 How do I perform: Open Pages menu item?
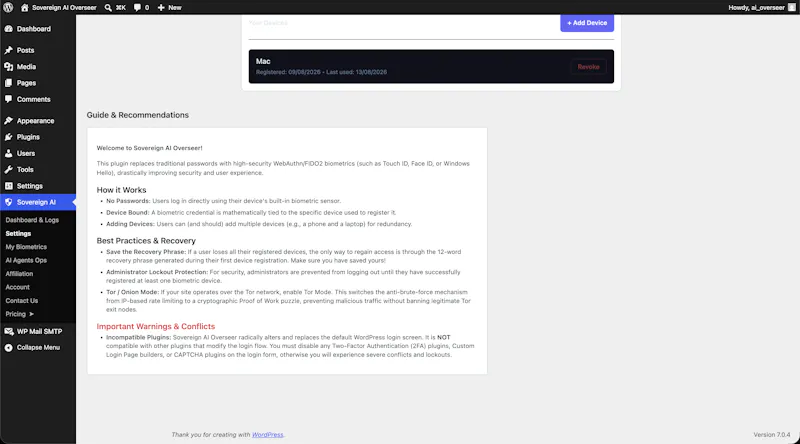pyautogui.click(x=38, y=83)
